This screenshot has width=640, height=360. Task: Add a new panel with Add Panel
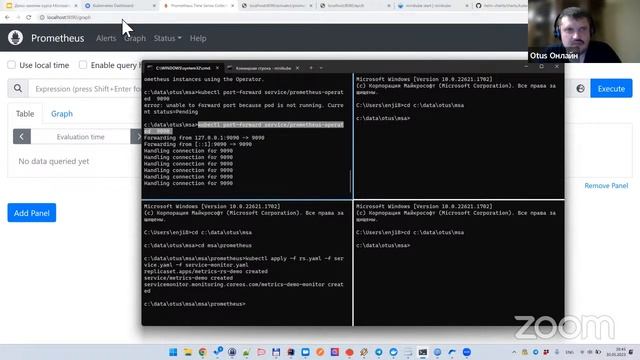pos(32,213)
